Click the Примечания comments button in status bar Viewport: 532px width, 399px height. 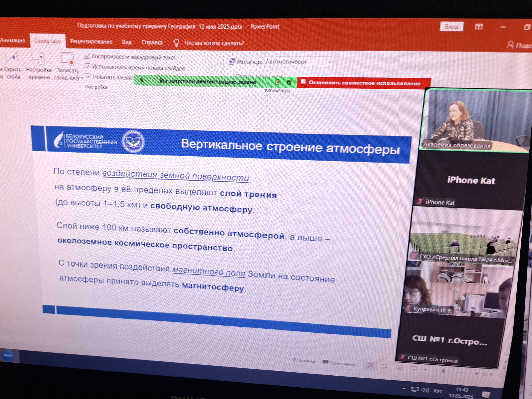[x=339, y=363]
